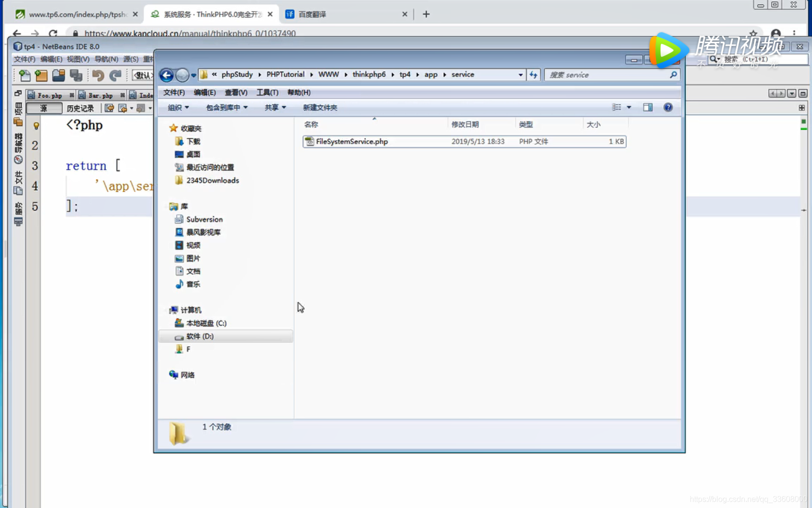Click Explorer forward navigation arrow
The height and width of the screenshot is (508, 812).
point(182,75)
